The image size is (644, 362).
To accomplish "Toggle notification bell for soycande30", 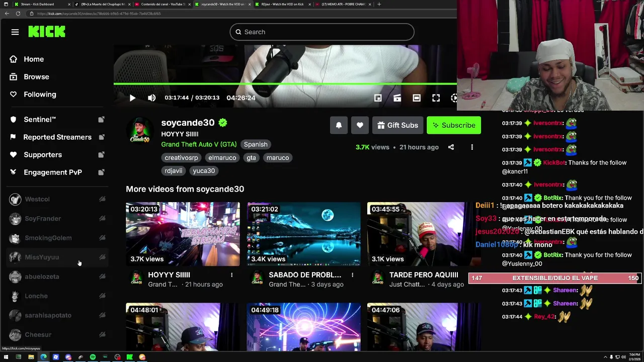I will tap(339, 125).
